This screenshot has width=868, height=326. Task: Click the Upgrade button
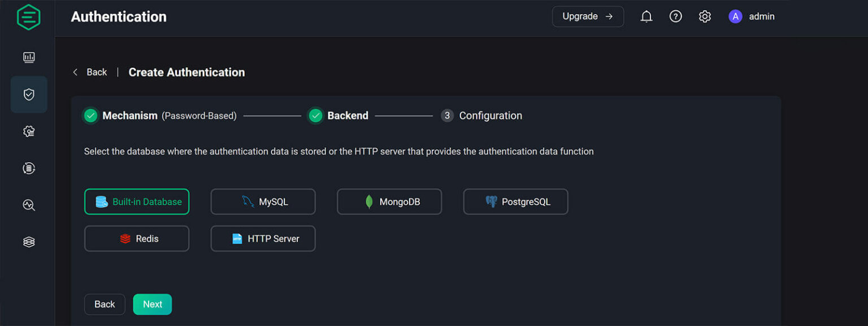(x=588, y=16)
